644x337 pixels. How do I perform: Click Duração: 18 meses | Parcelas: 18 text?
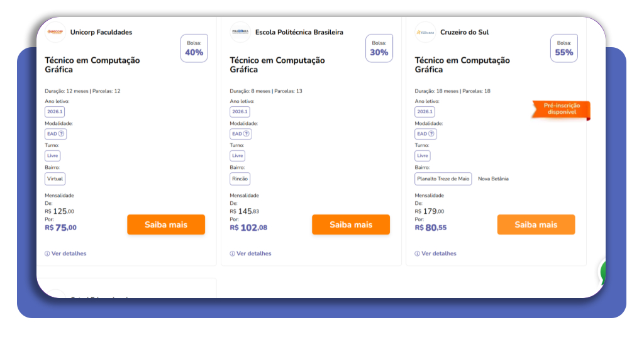pos(453,91)
